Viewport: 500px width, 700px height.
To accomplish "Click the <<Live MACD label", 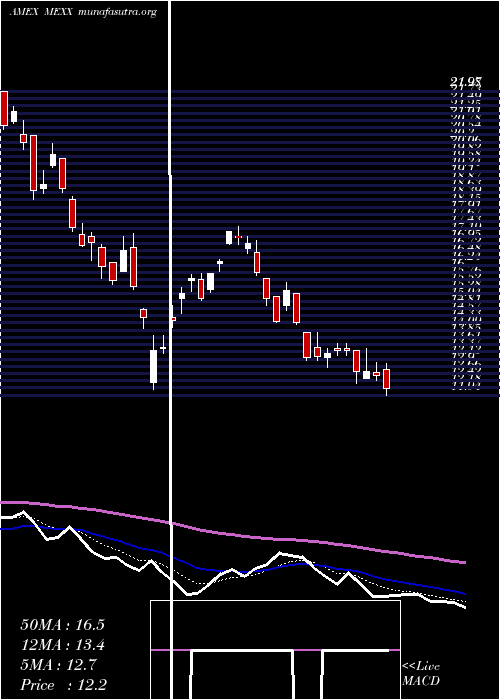I will (421, 674).
